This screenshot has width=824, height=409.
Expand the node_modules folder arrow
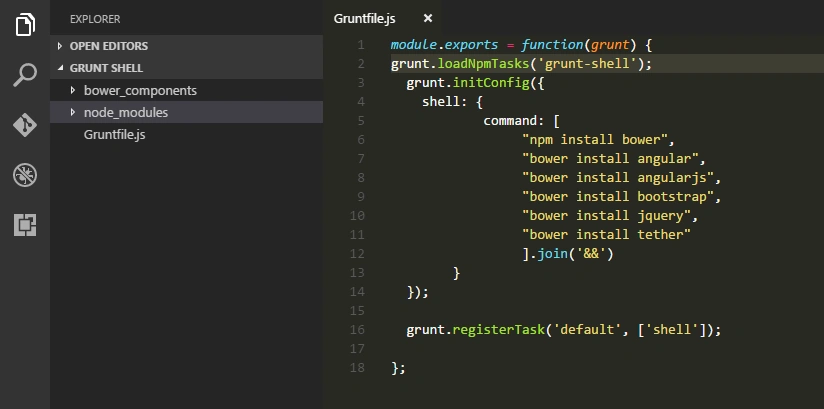click(73, 112)
